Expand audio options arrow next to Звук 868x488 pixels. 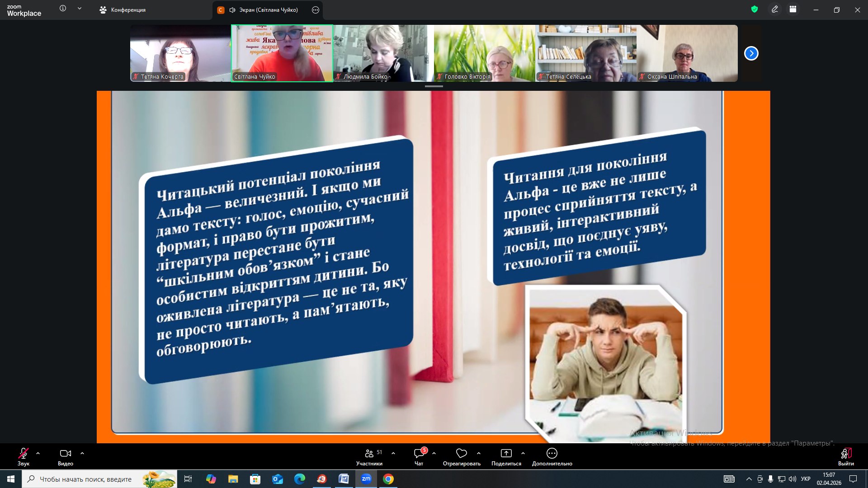click(38, 453)
